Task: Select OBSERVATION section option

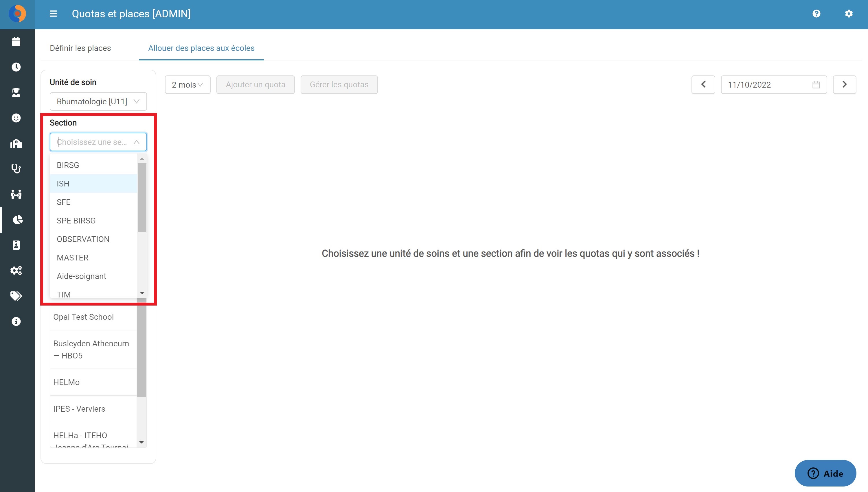Action: (93, 239)
